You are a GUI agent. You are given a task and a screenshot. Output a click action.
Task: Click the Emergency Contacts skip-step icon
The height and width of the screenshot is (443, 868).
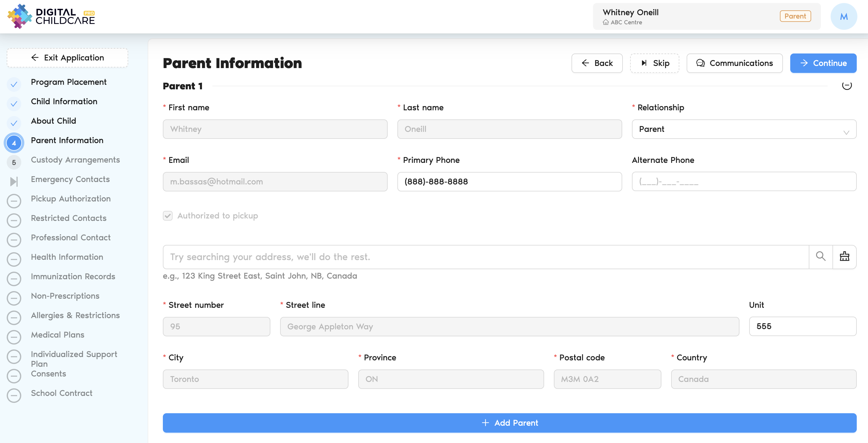coord(14,182)
